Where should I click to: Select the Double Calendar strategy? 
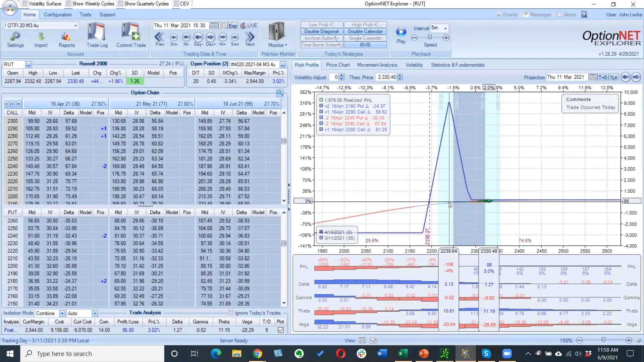pyautogui.click(x=365, y=32)
